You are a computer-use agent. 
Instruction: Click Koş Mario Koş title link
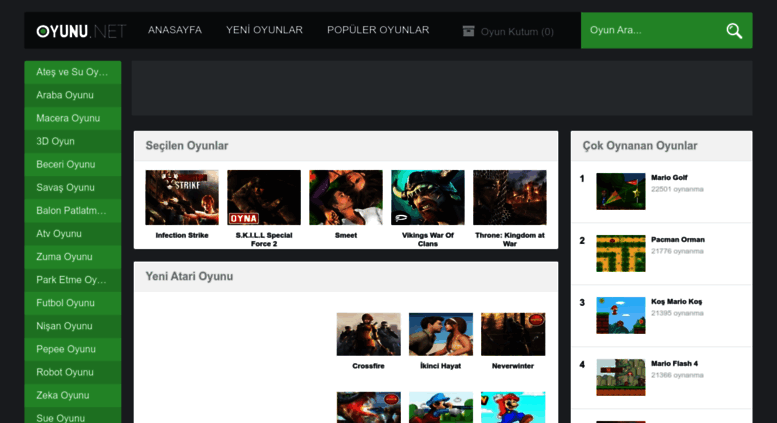point(676,302)
